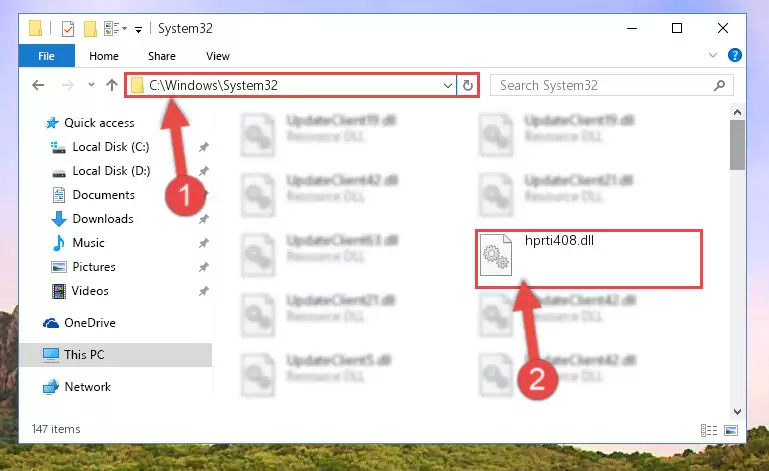
Task: Refresh the System32 folder view
Action: pos(467,85)
